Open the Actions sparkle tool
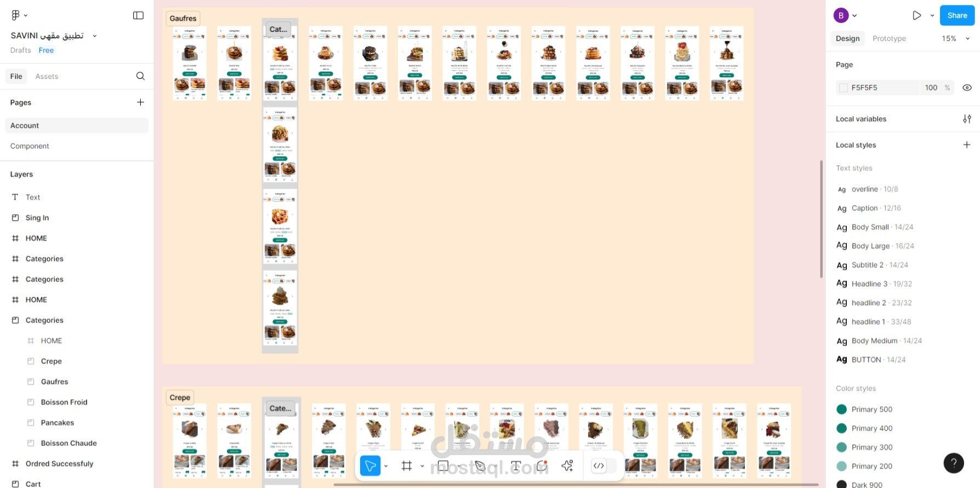Viewport: 980px width, 488px height. (568, 466)
